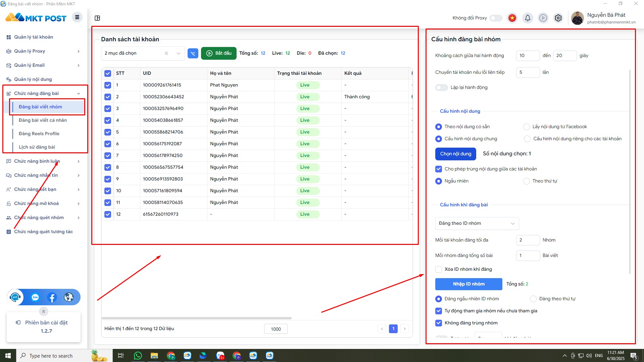Image resolution: width=644 pixels, height=362 pixels.
Task: Click the layout panel icon in top bar
Action: click(97, 18)
